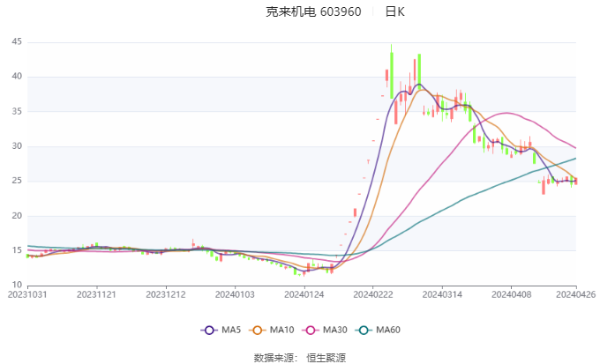Click x-axis date label 20240426
Viewport: 600px width, 364px height.
pyautogui.click(x=575, y=294)
